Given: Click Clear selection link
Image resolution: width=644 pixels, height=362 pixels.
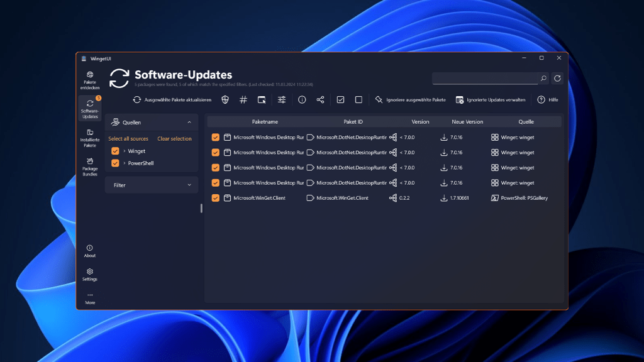Looking at the screenshot, I should pos(175,139).
